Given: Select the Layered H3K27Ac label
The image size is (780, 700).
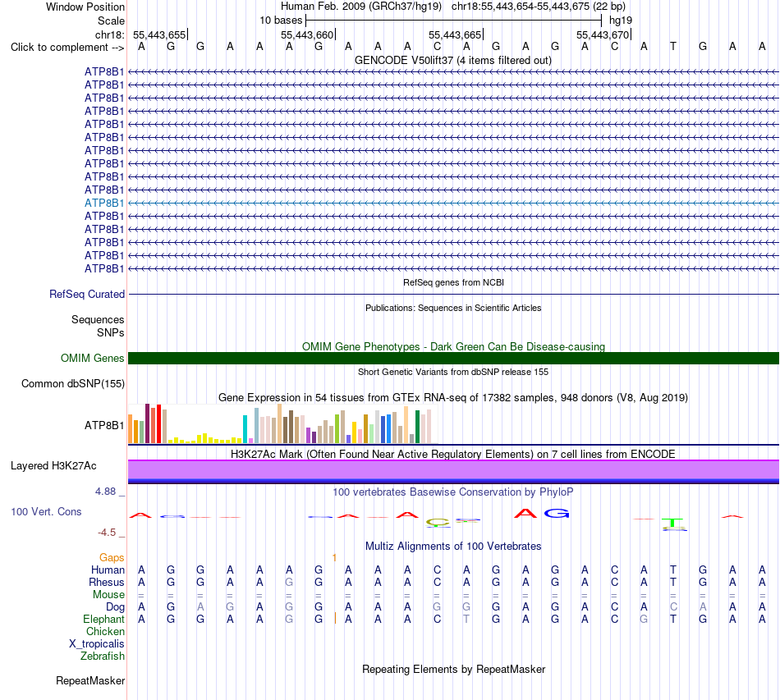Looking at the screenshot, I should point(53,466).
